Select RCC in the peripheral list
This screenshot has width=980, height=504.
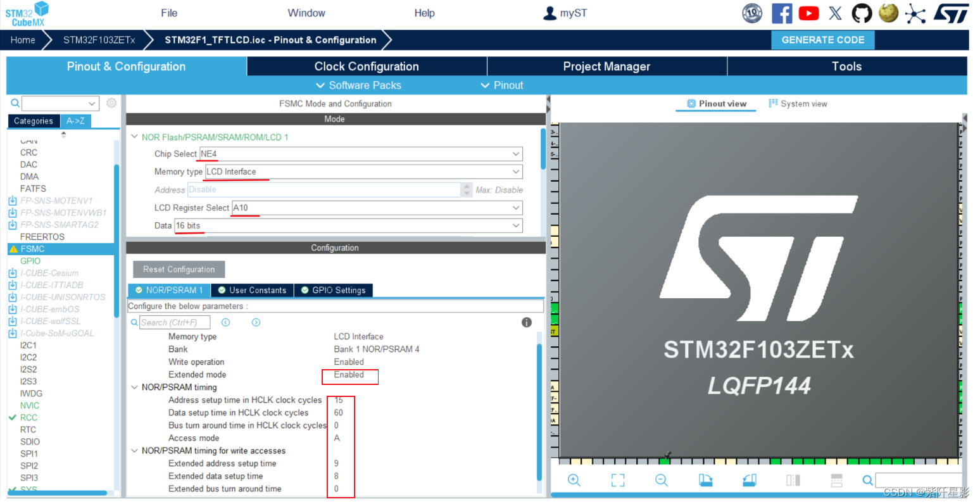[x=28, y=417]
